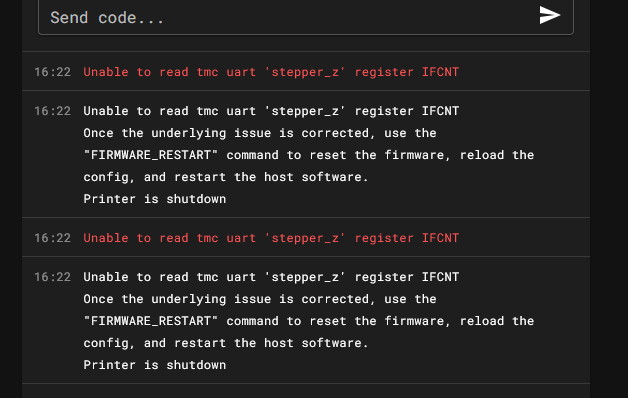The height and width of the screenshot is (398, 628).
Task: Click the last "FIRMWARE_RESTART" command text
Action: (x=151, y=321)
